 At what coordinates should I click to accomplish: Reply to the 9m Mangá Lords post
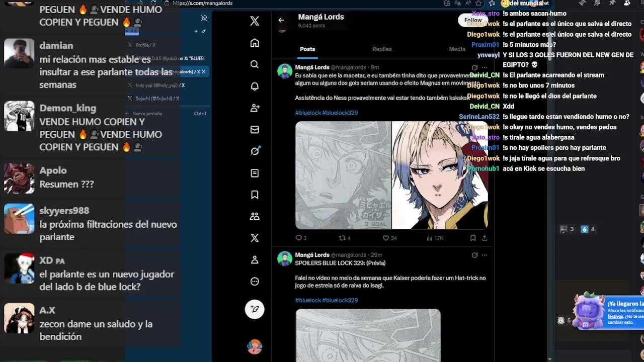click(x=301, y=238)
